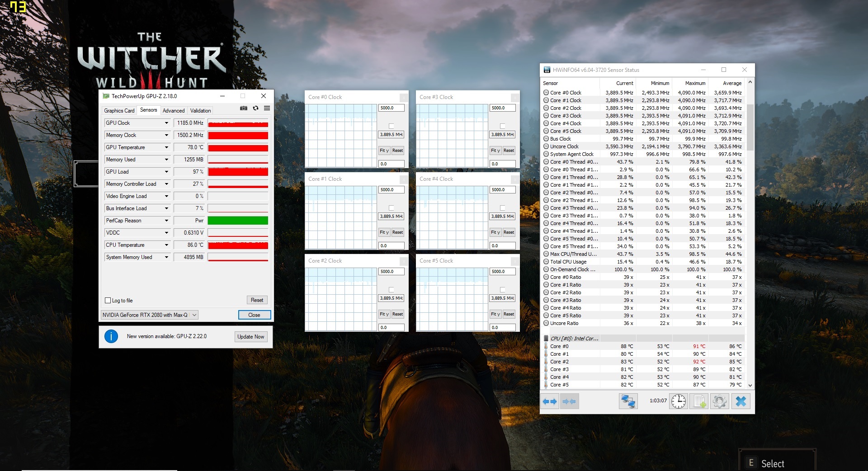Open the System Memory Used sensor dropdown
Viewport: 868px width, 471px height.
[x=166, y=257]
